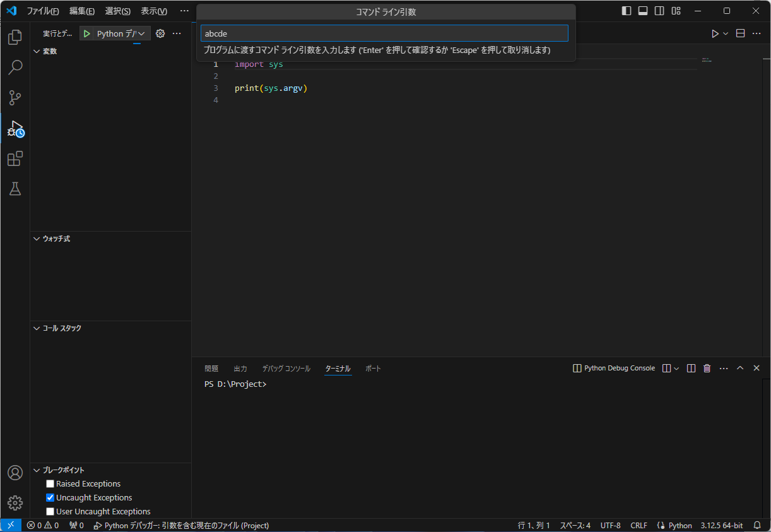Run Python file with editor play button
Image resolution: width=771 pixels, height=532 pixels.
[715, 33]
